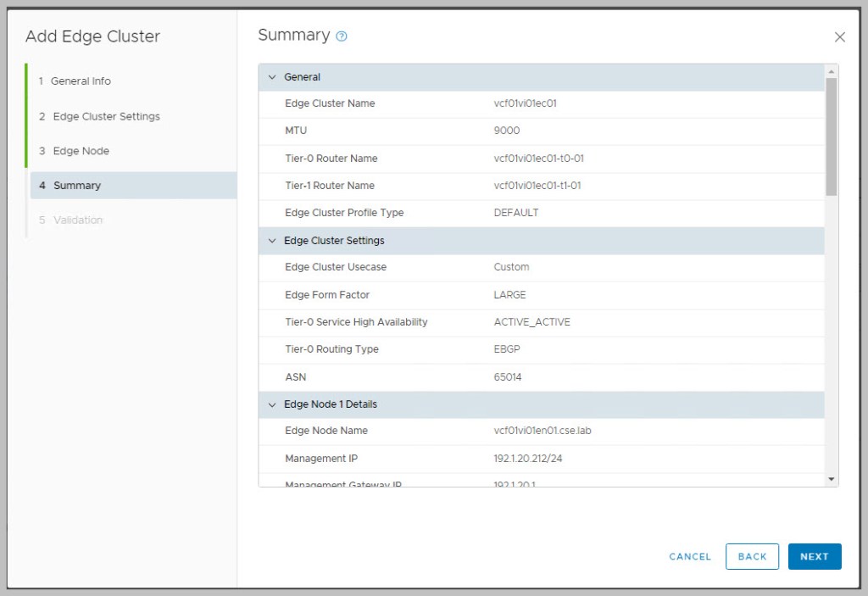Click the Tier-0 Router Name value
The width and height of the screenshot is (868, 596).
[x=538, y=159]
